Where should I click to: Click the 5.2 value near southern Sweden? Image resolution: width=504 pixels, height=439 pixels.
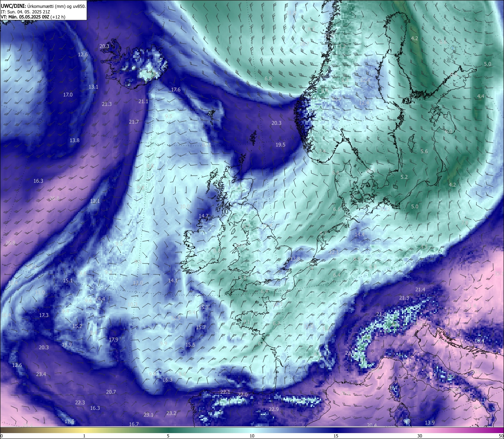pyautogui.click(x=404, y=177)
